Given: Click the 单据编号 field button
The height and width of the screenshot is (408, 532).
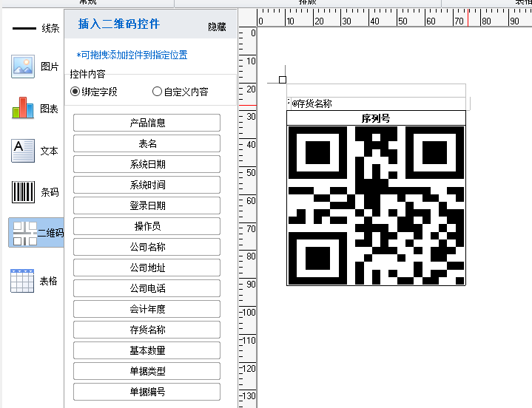Looking at the screenshot, I should point(147,392).
